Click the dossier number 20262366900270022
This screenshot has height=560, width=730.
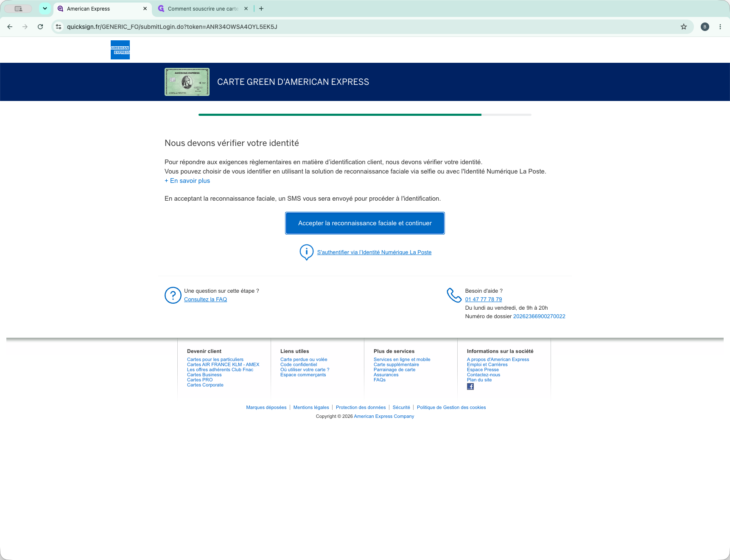click(x=539, y=316)
